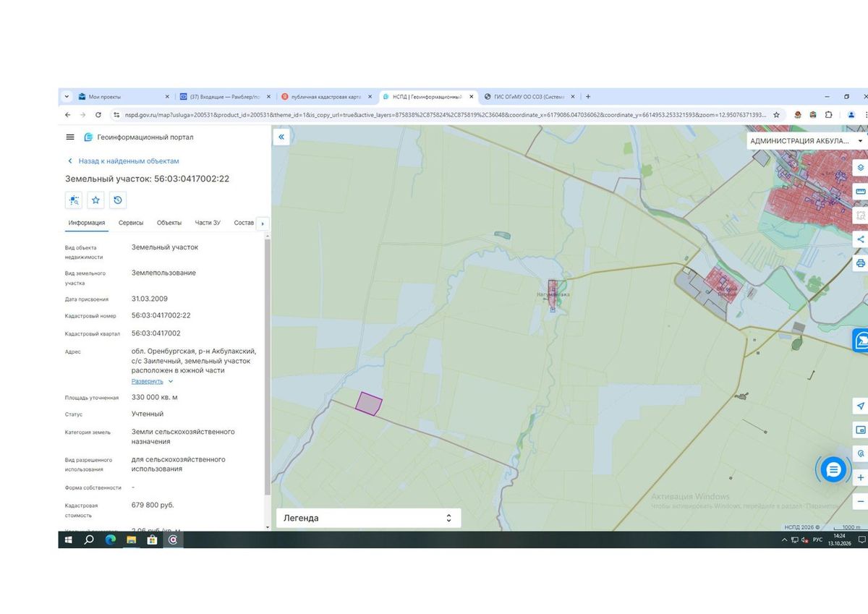Open the hamburger menu of Геоинформационный портал
868x614 pixels.
coord(70,137)
